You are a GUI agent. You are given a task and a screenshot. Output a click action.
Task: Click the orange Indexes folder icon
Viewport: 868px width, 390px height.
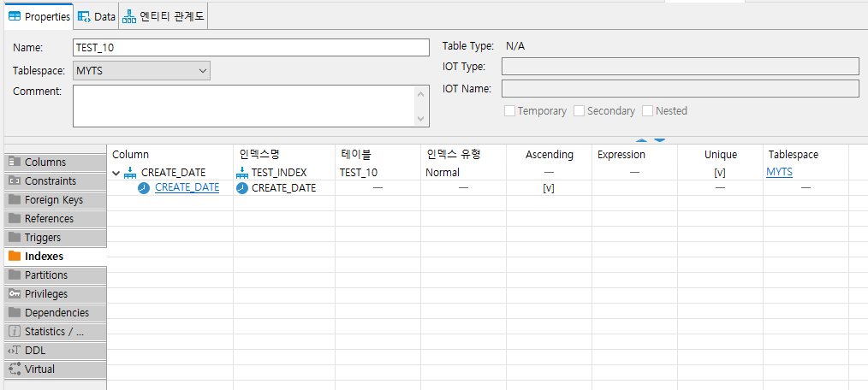(x=15, y=256)
